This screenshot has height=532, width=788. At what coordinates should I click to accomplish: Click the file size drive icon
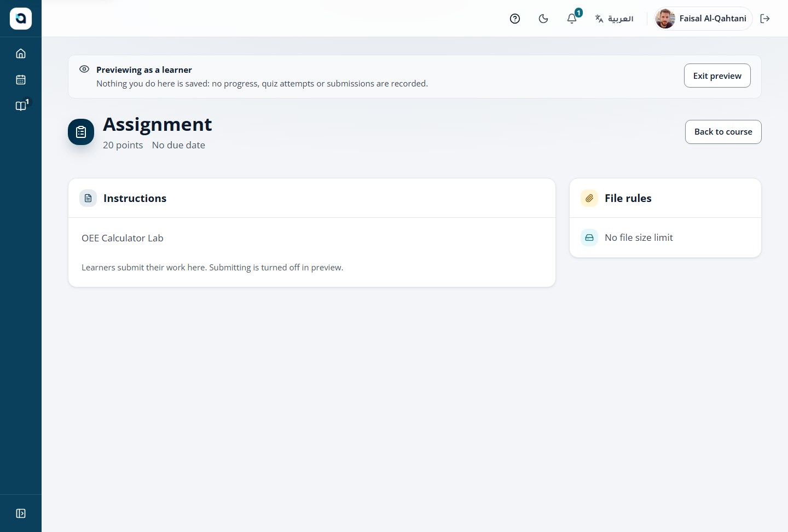(x=589, y=238)
